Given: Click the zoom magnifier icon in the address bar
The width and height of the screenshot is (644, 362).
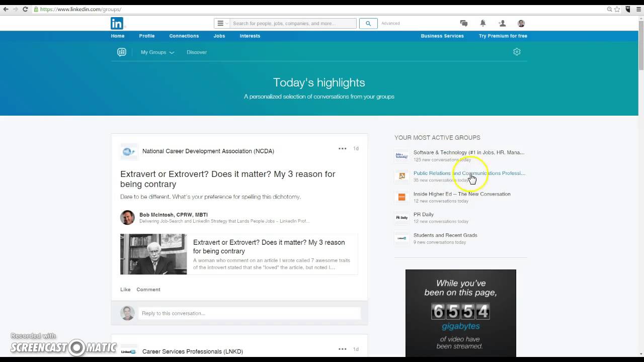Looking at the screenshot, I should tap(609, 9).
